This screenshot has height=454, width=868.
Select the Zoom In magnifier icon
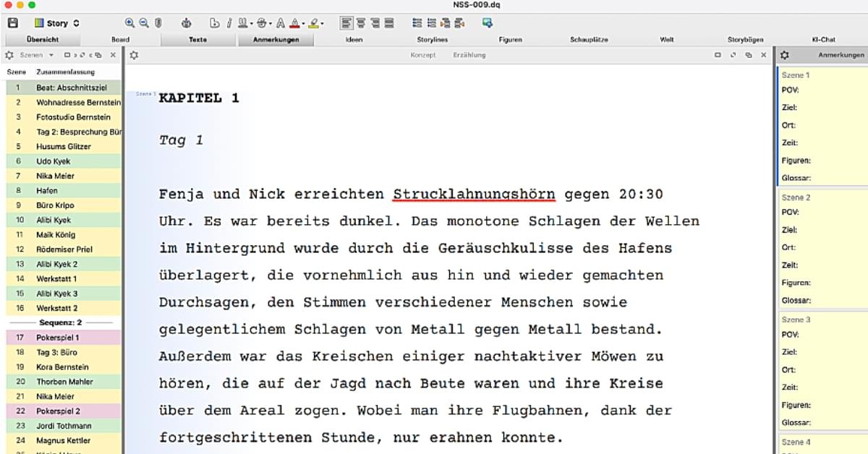pyautogui.click(x=129, y=22)
